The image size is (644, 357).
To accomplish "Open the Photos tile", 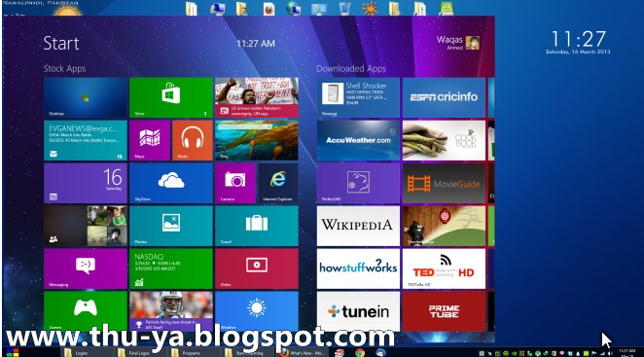I will [x=171, y=226].
